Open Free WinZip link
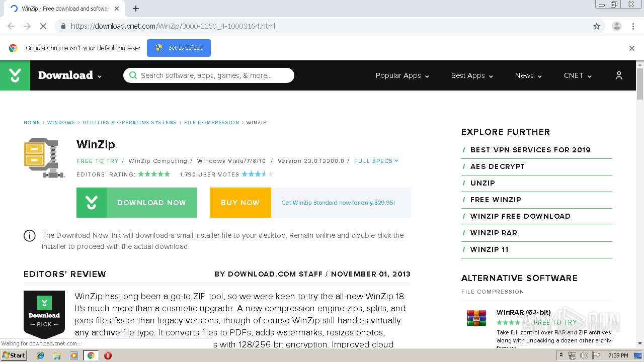 tap(496, 200)
